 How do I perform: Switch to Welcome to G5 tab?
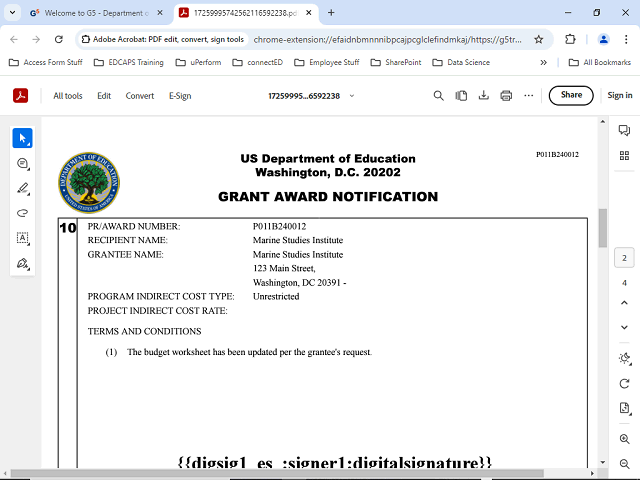coord(97,13)
